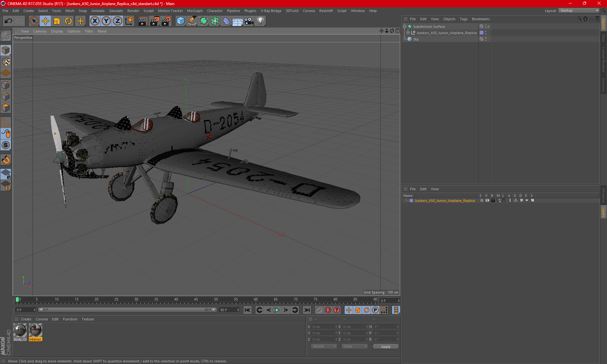Toggle the Subdivision Surface green checkmark
Image resolution: width=607 pixels, height=364 pixels.
coord(489,27)
